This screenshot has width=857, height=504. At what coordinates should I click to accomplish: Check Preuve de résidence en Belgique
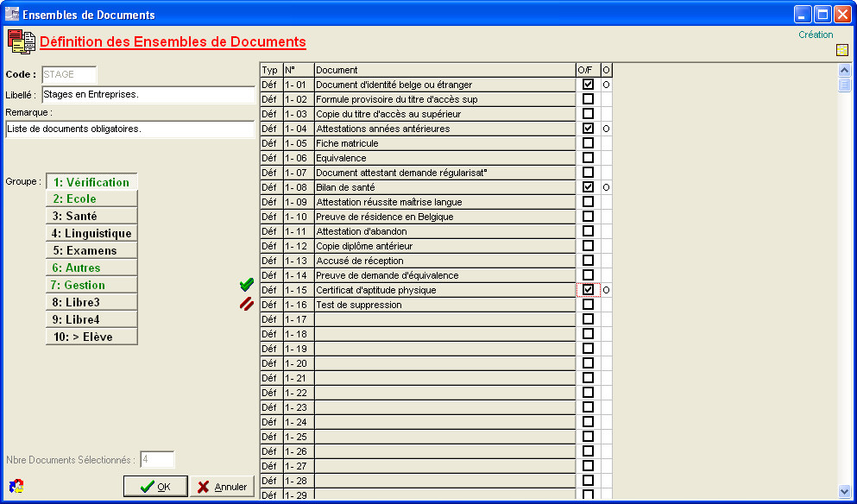click(x=588, y=217)
